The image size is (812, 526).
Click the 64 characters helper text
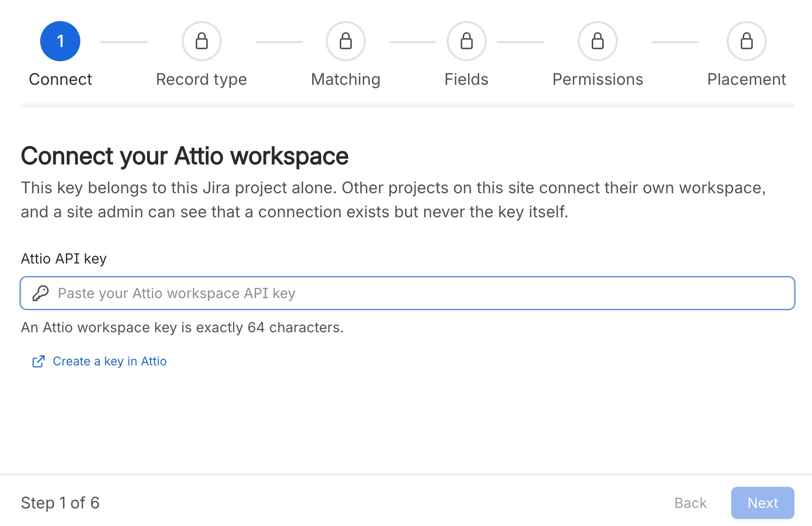182,327
